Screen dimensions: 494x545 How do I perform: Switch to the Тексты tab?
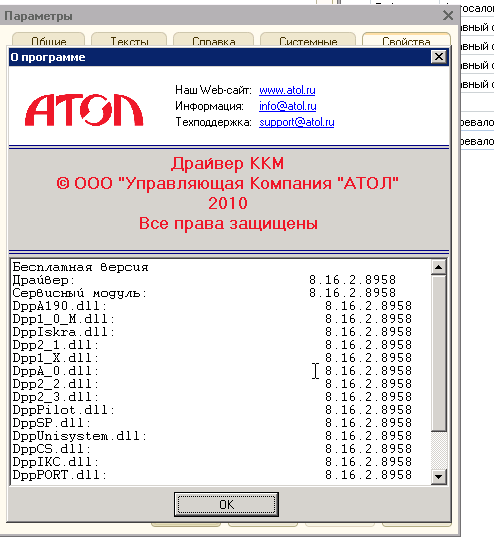click(129, 40)
